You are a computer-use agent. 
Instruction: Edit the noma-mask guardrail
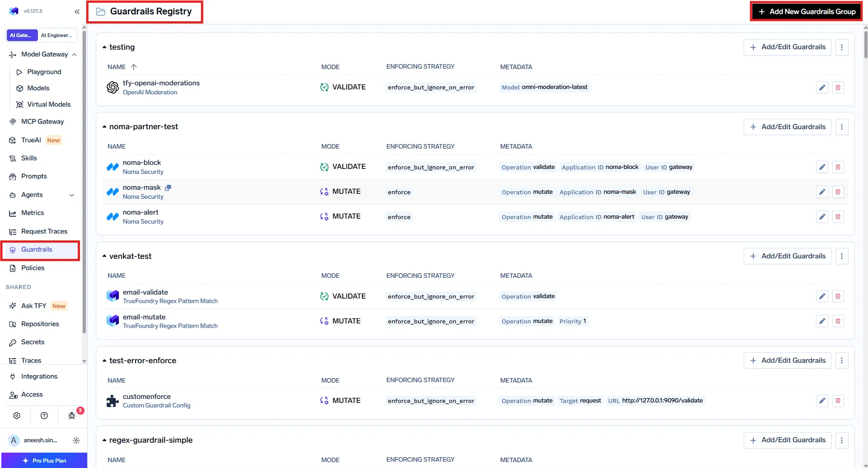click(822, 192)
